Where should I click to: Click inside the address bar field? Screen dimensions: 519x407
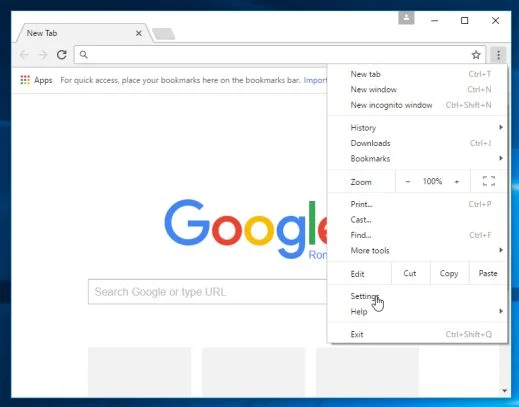(x=279, y=55)
